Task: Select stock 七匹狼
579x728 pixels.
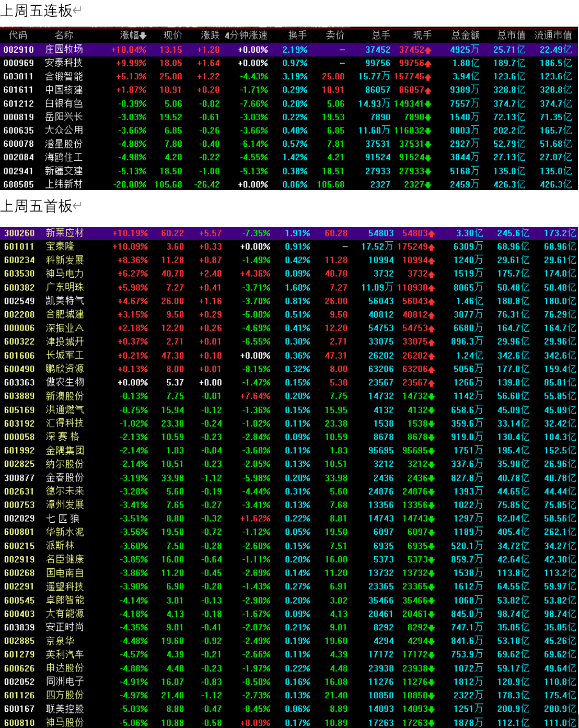Action: 63,519
